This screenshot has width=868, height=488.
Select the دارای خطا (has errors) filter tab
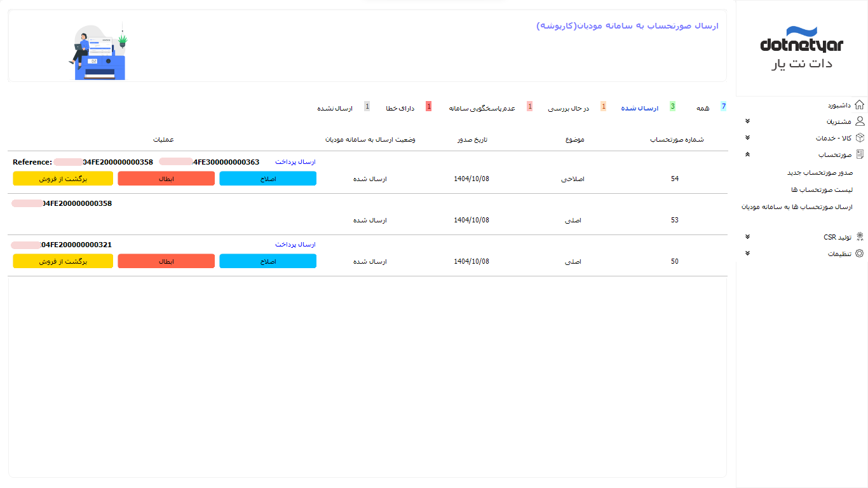pos(400,109)
